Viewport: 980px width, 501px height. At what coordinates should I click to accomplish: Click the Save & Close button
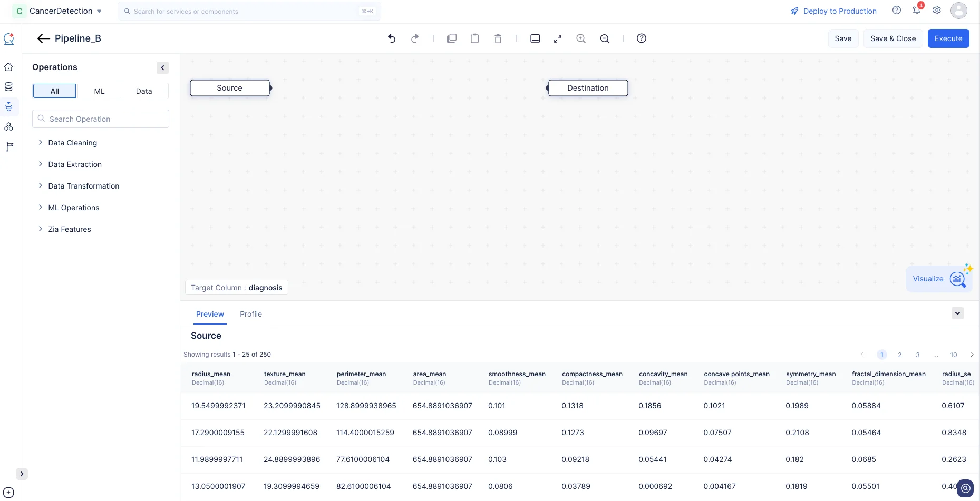click(x=893, y=38)
